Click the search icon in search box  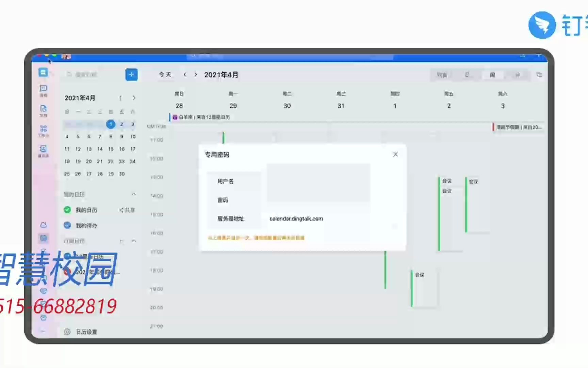[69, 74]
